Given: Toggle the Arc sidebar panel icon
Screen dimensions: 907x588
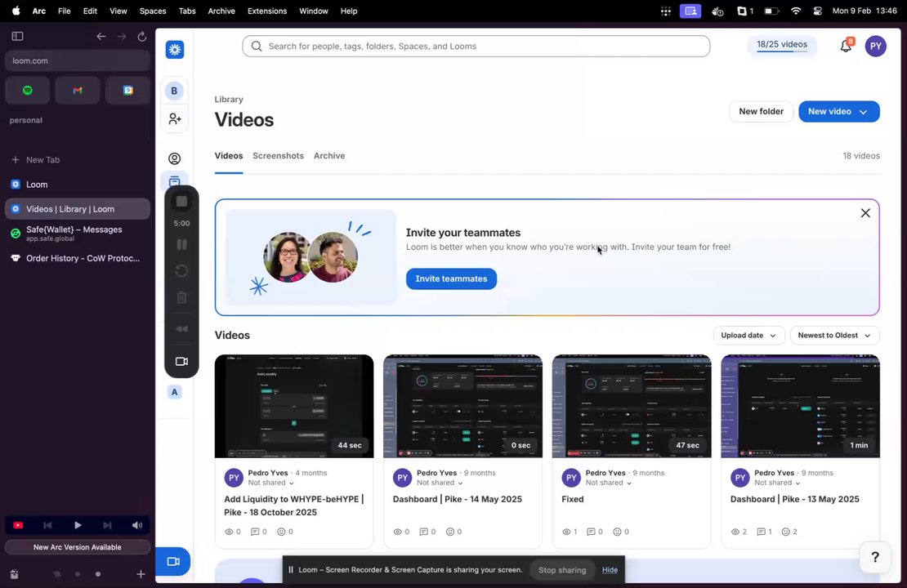Looking at the screenshot, I should [17, 37].
